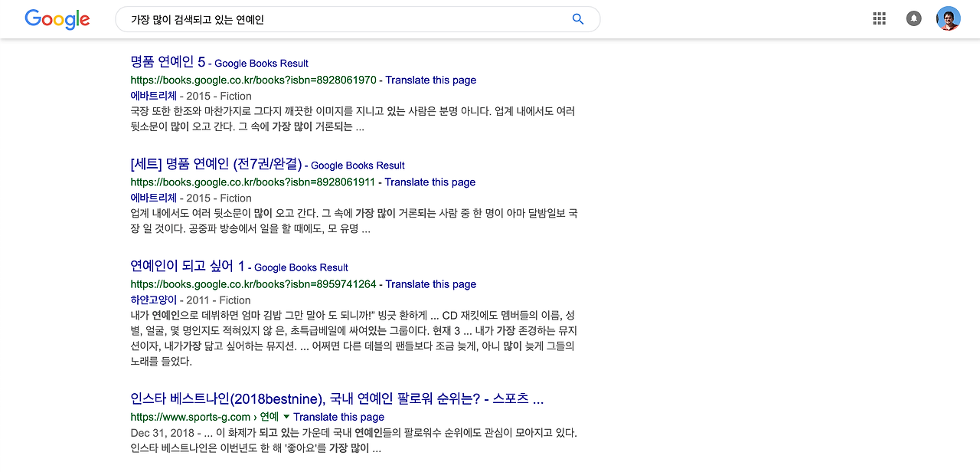Click the Google logo to go home
980x472 pixels.
pos(57,18)
